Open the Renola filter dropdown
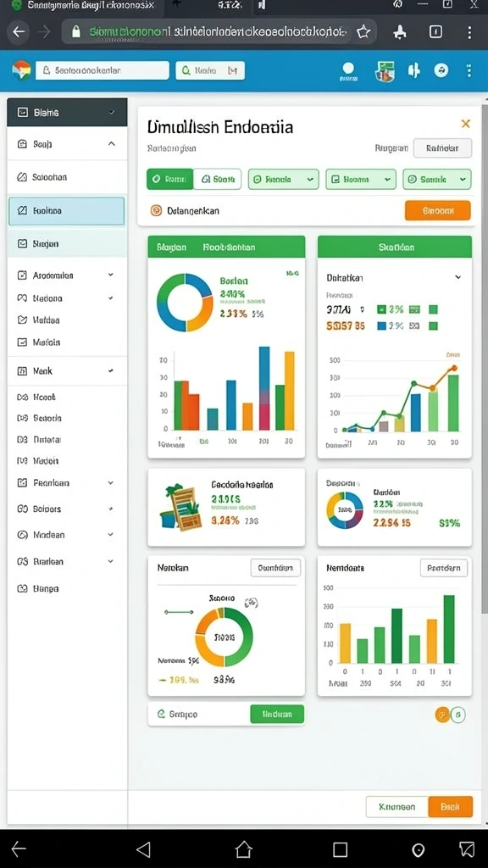The width and height of the screenshot is (488, 868). 283,180
